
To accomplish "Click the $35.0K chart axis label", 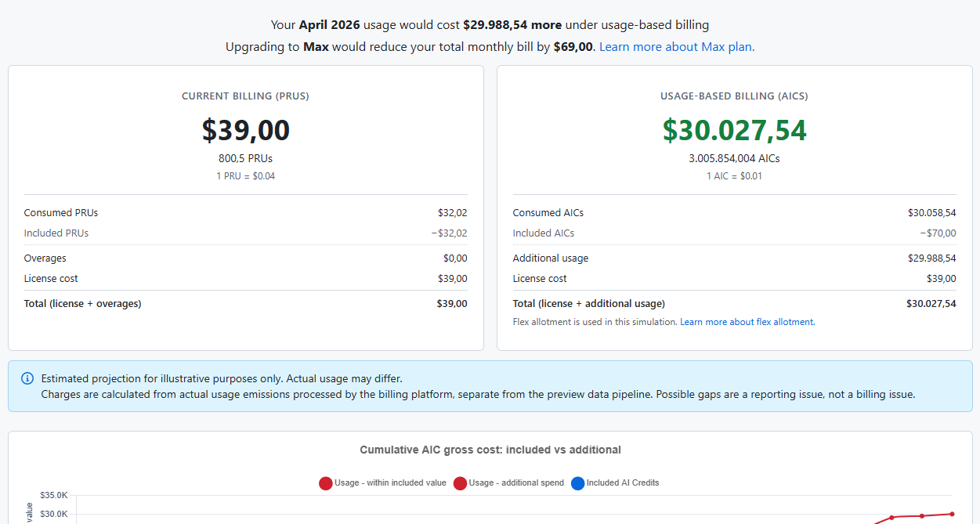I will (x=54, y=496).
